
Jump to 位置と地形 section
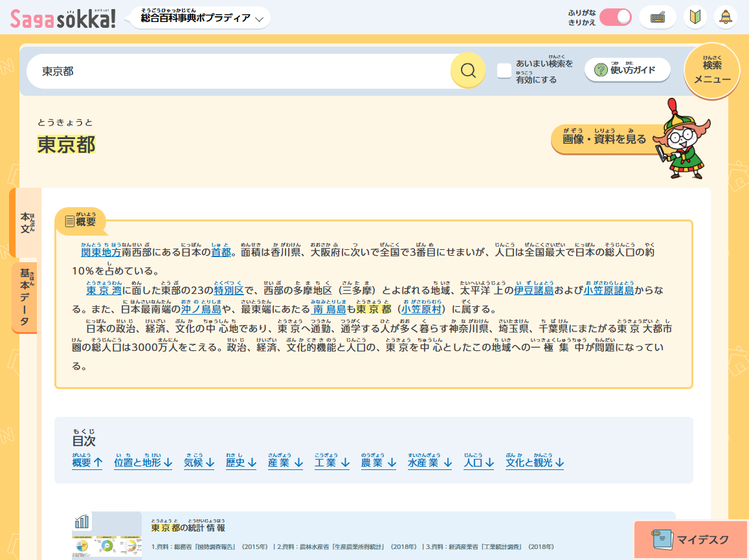142,462
